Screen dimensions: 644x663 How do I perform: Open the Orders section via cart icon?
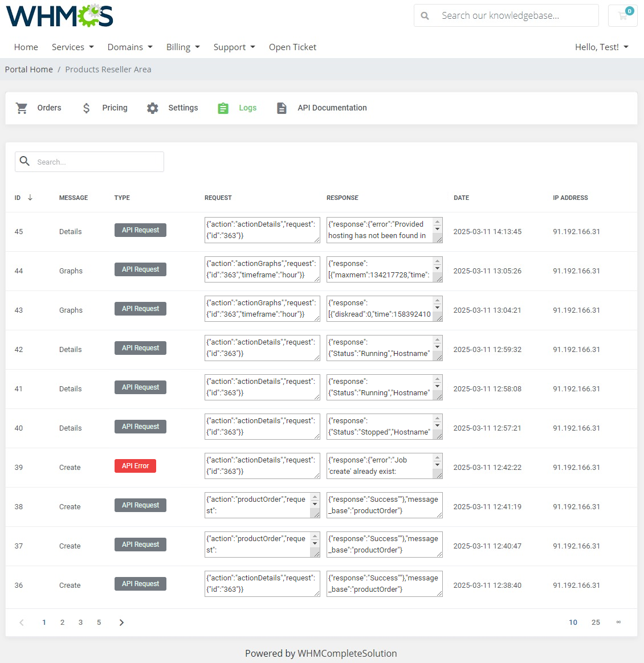tap(22, 108)
